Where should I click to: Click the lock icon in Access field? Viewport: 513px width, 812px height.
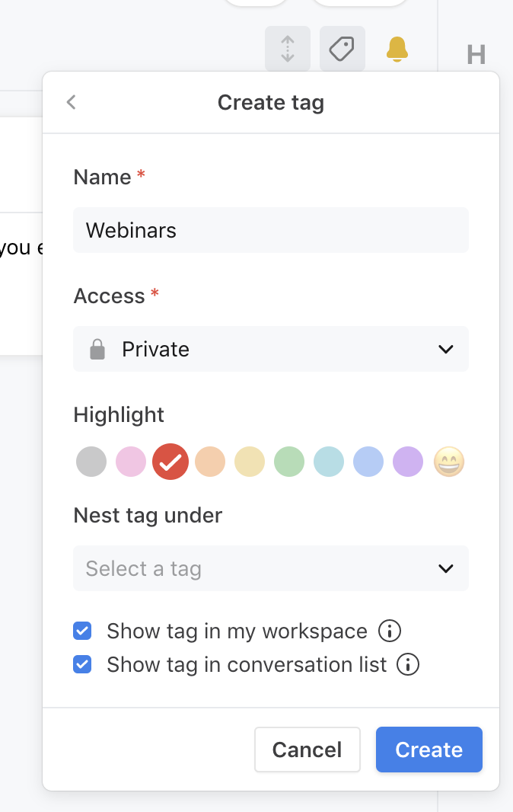tap(97, 350)
